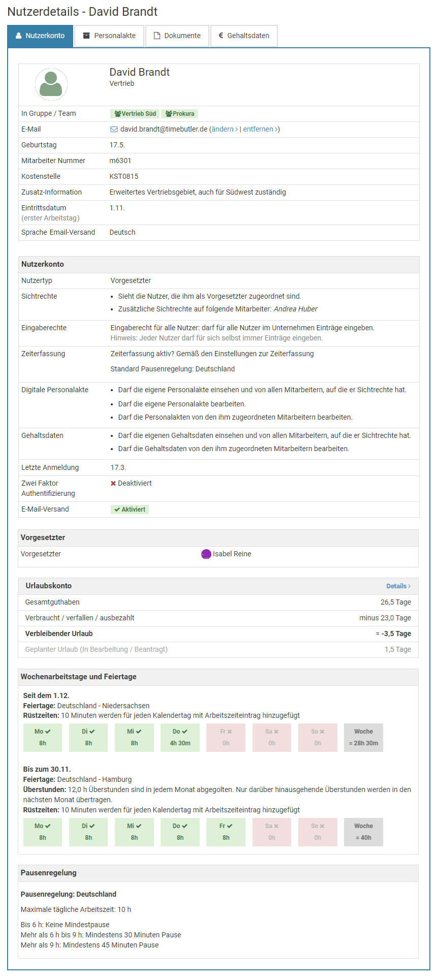Click the Friday 0h box in the current schedule
The image size is (440, 980).
(x=226, y=738)
